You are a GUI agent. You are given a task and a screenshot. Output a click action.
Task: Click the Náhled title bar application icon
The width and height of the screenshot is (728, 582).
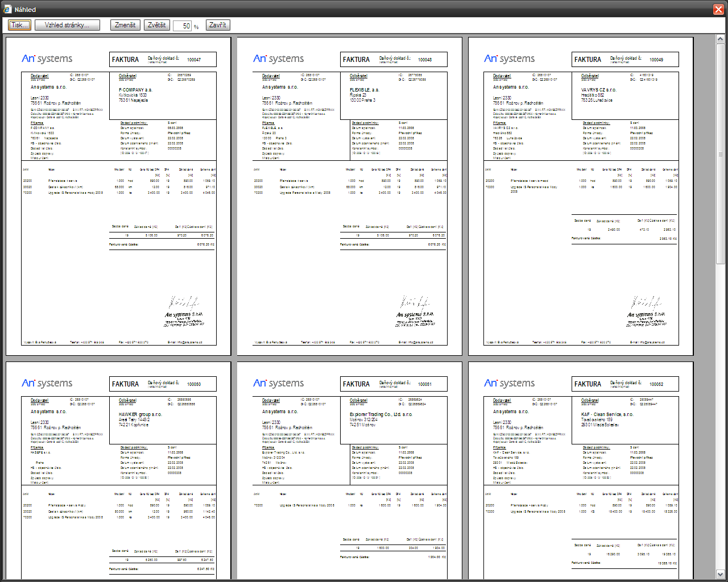coord(7,9)
